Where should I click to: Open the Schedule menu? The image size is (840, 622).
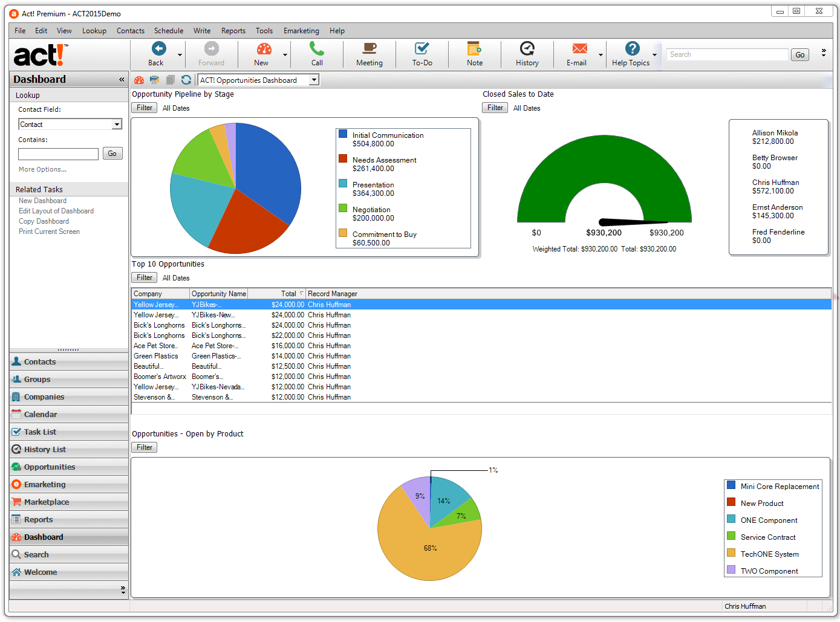169,31
